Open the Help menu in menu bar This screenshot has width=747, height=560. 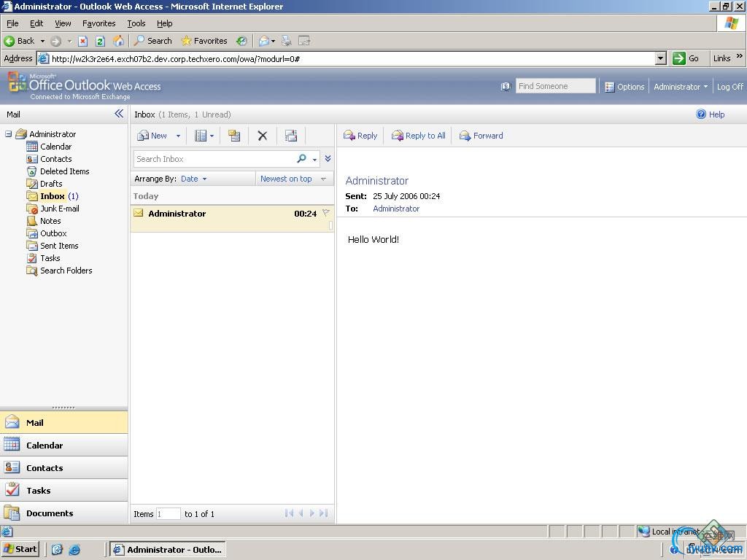coord(164,23)
